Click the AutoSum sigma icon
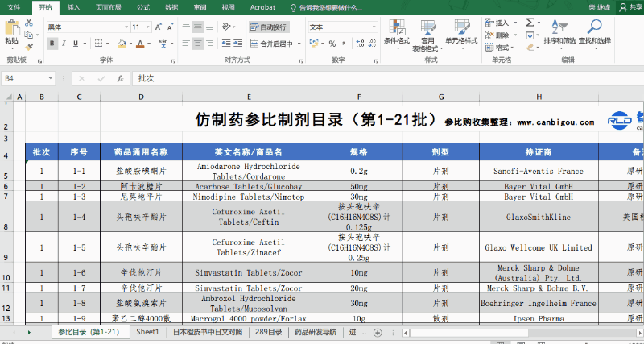The image size is (644, 344). click(x=530, y=23)
